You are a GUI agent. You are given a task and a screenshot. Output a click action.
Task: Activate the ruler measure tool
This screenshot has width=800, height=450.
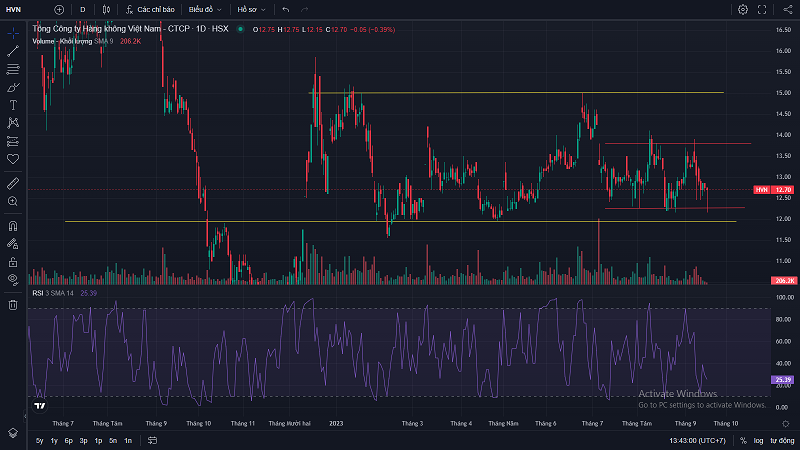[13, 183]
